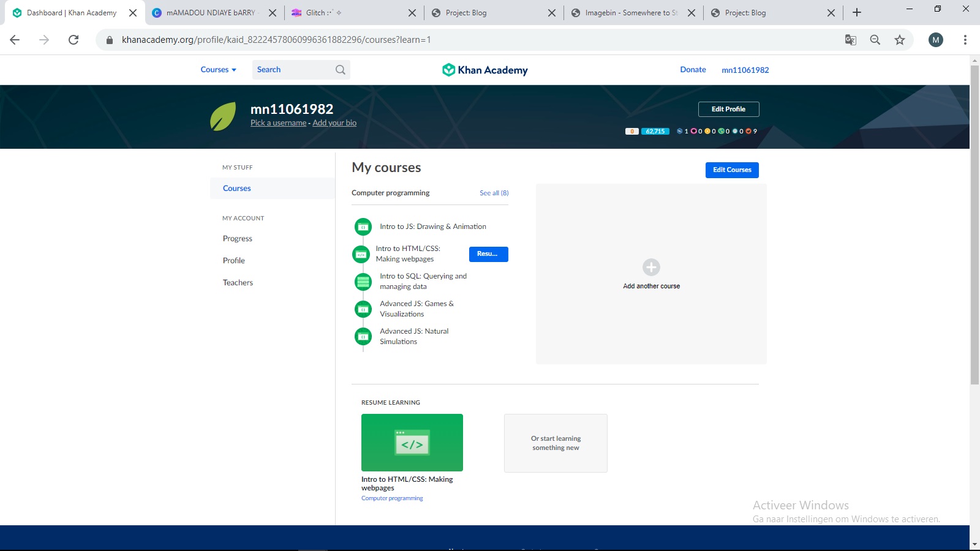
Task: Click the zoom magnifier in address bar
Action: pos(875,40)
